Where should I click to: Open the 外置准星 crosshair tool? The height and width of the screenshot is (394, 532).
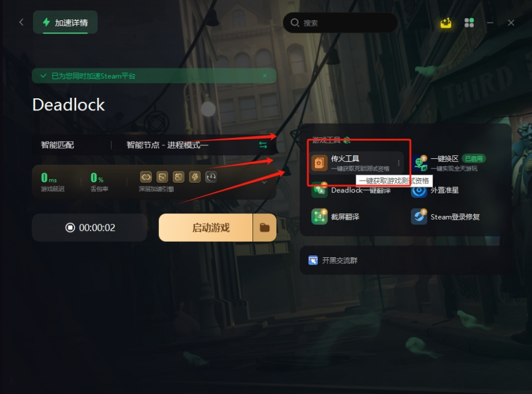point(435,190)
